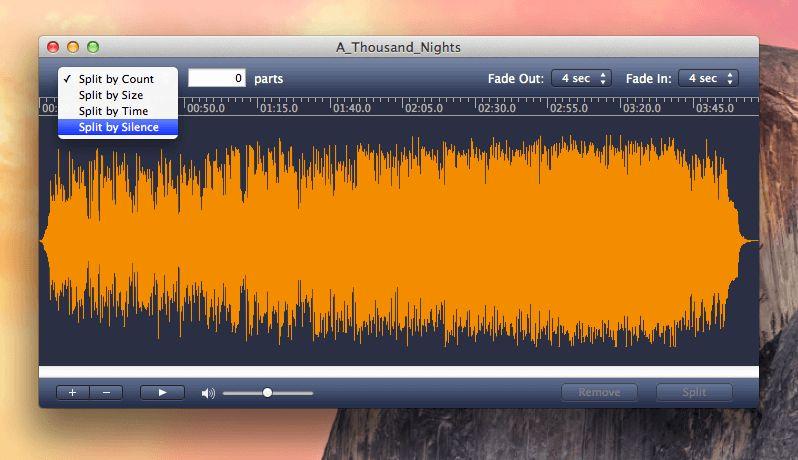Select Split by Silence option
798x460 pixels.
[118, 127]
